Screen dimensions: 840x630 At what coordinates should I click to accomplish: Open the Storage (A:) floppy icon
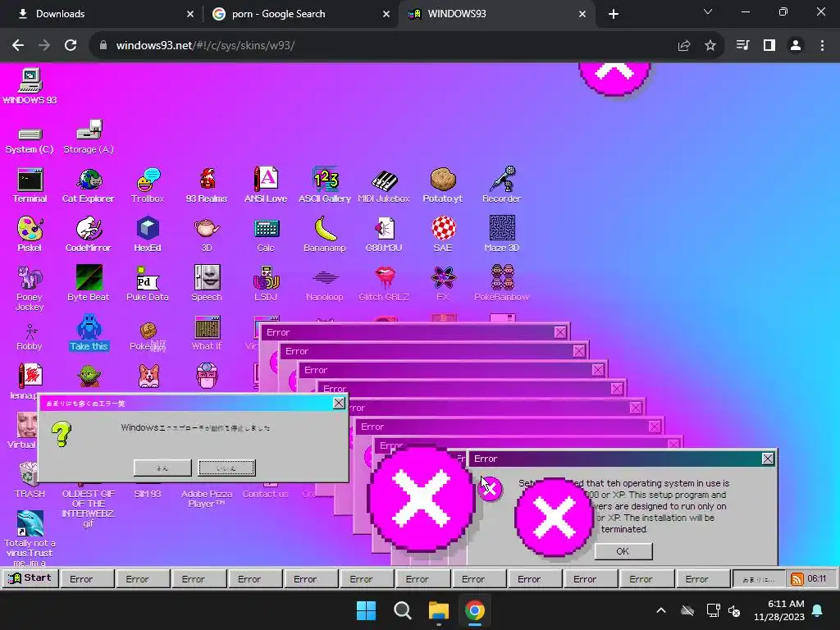pos(89,137)
